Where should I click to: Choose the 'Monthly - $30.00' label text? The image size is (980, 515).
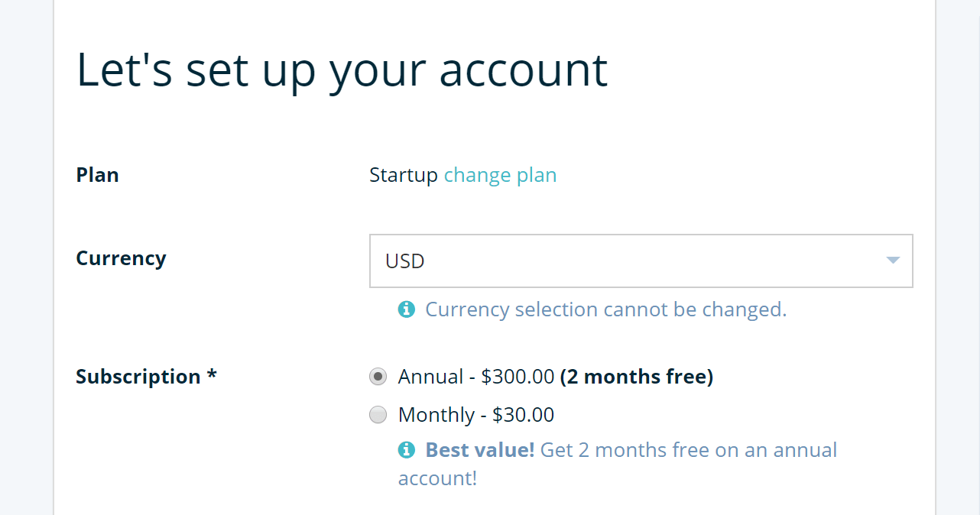[x=476, y=415]
